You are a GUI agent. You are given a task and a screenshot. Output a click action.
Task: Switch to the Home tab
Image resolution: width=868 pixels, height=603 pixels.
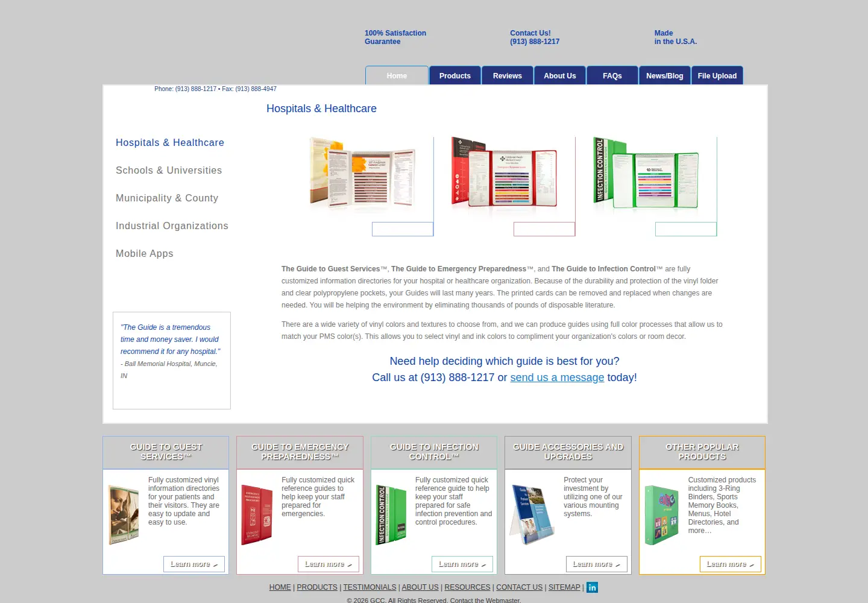pos(397,75)
